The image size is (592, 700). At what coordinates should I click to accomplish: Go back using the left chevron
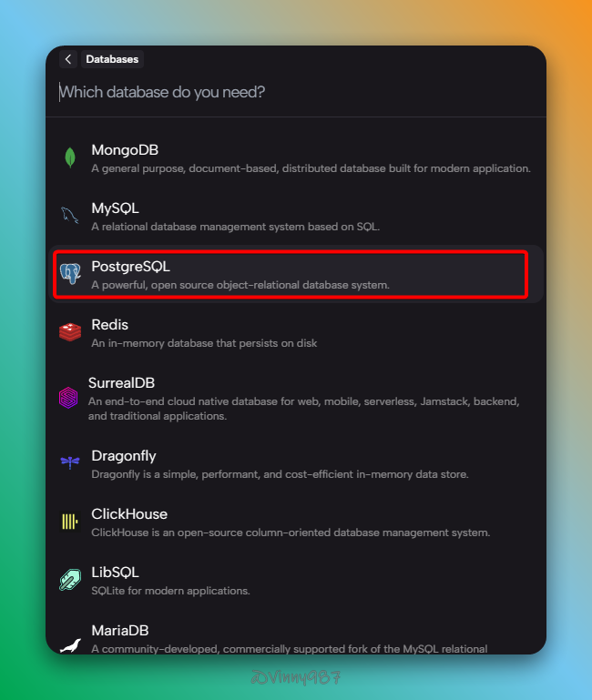[68, 59]
